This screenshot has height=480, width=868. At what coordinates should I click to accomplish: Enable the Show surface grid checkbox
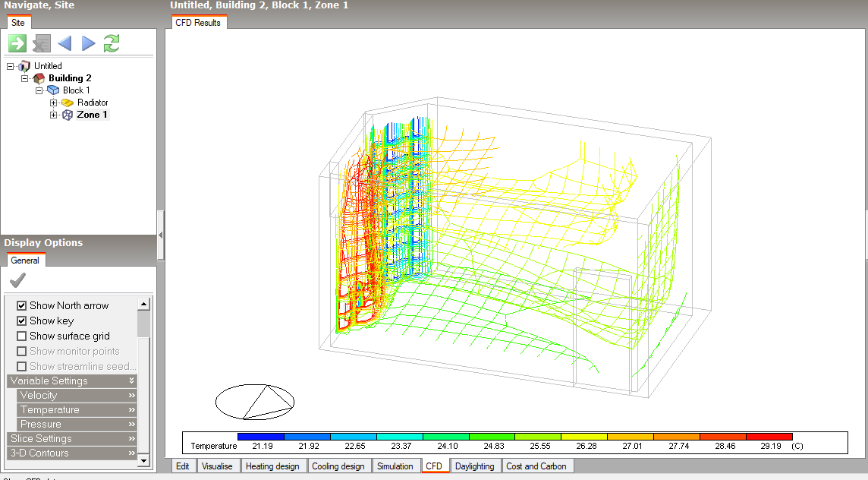[21, 336]
